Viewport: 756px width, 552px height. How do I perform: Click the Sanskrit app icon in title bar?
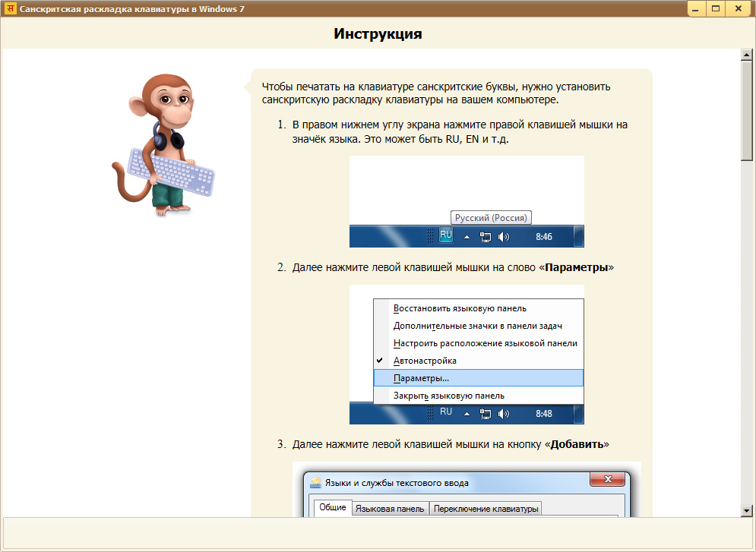click(x=11, y=9)
